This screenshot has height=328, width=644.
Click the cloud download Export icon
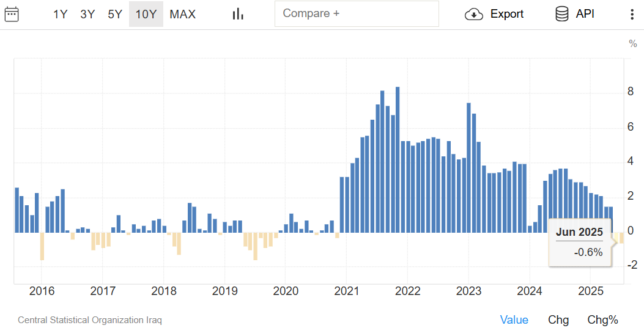click(x=474, y=14)
